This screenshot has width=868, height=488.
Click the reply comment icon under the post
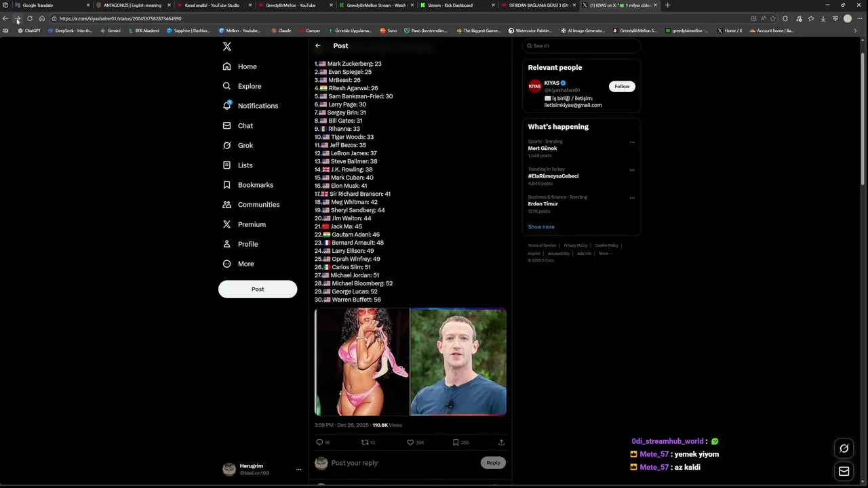[319, 442]
